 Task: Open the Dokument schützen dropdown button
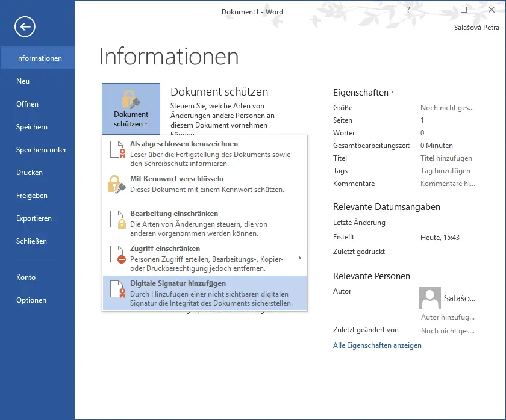(131, 109)
